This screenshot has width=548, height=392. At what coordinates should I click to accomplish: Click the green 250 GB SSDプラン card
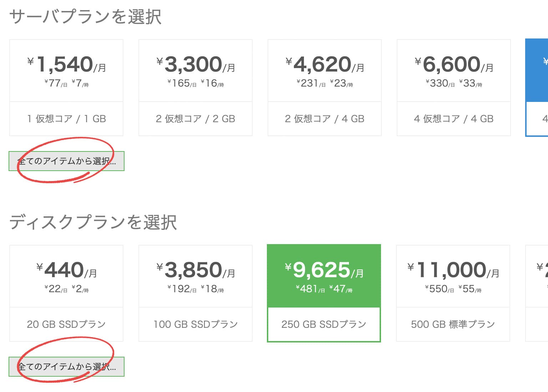click(x=324, y=293)
